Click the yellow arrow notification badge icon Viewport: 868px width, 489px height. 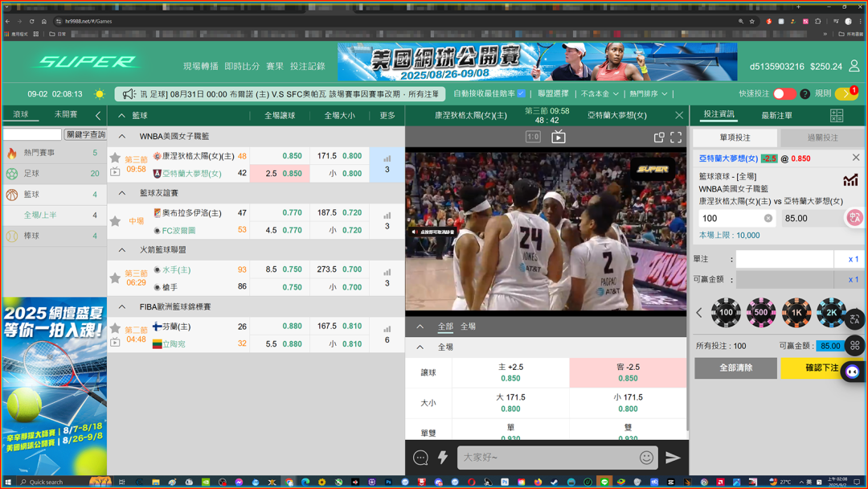pyautogui.click(x=846, y=93)
